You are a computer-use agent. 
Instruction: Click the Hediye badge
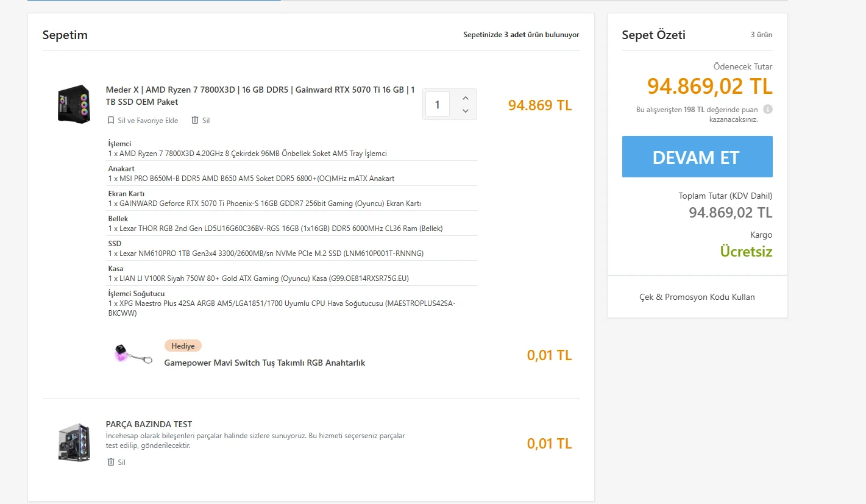(x=183, y=346)
